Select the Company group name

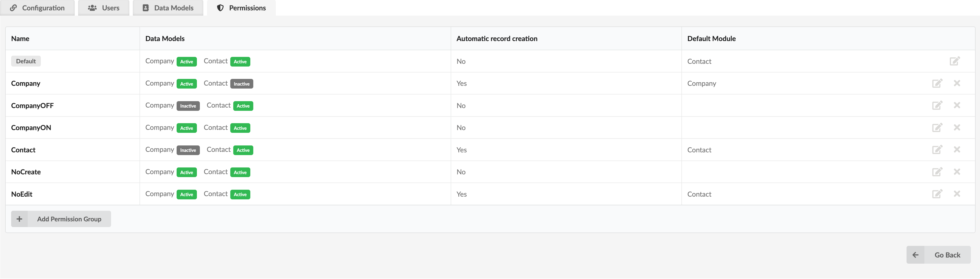[x=25, y=83]
